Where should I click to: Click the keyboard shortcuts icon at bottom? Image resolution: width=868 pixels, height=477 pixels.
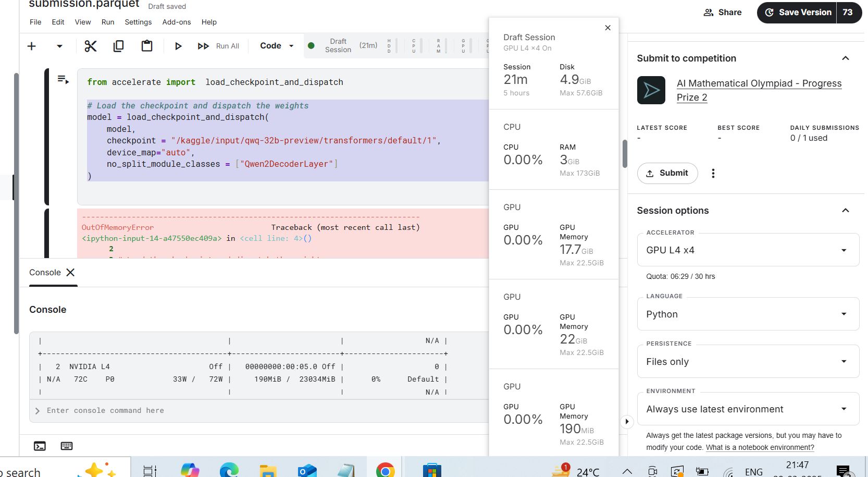[x=67, y=446]
